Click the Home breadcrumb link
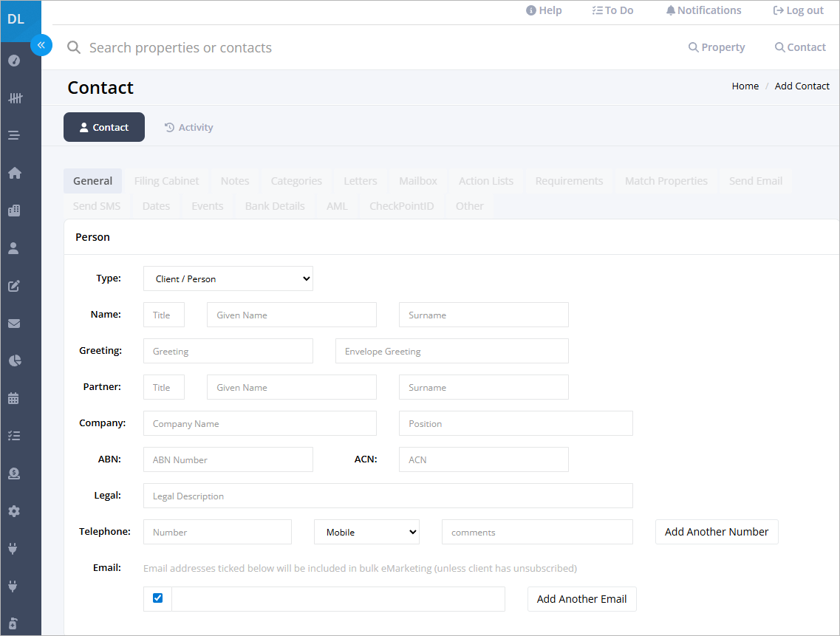The image size is (840, 636). click(x=745, y=86)
